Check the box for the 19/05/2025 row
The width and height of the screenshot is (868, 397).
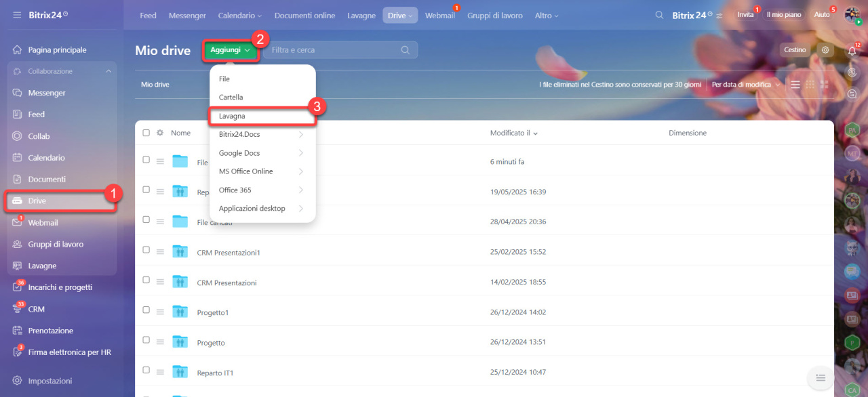coord(146,190)
